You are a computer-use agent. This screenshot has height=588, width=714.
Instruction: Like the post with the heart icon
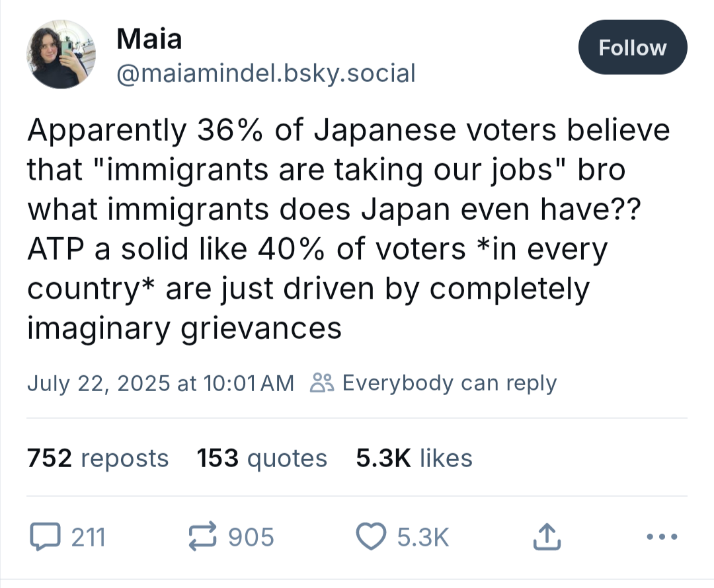[x=370, y=537]
